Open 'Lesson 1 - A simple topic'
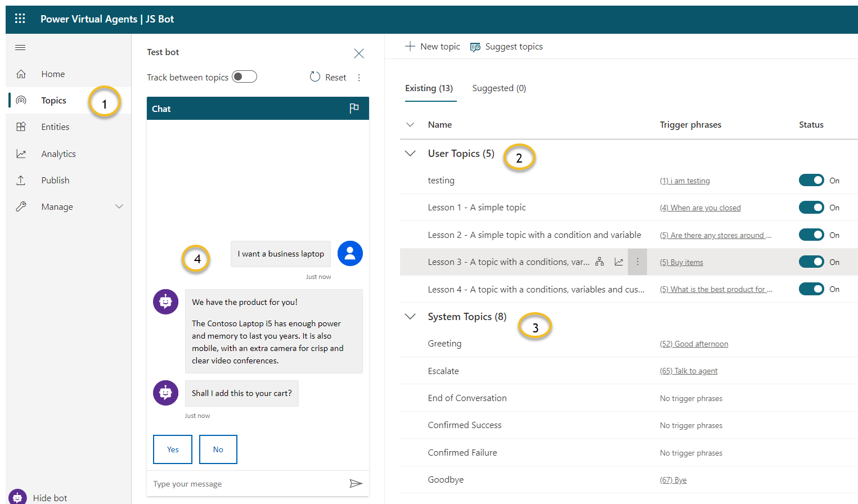 (x=477, y=207)
